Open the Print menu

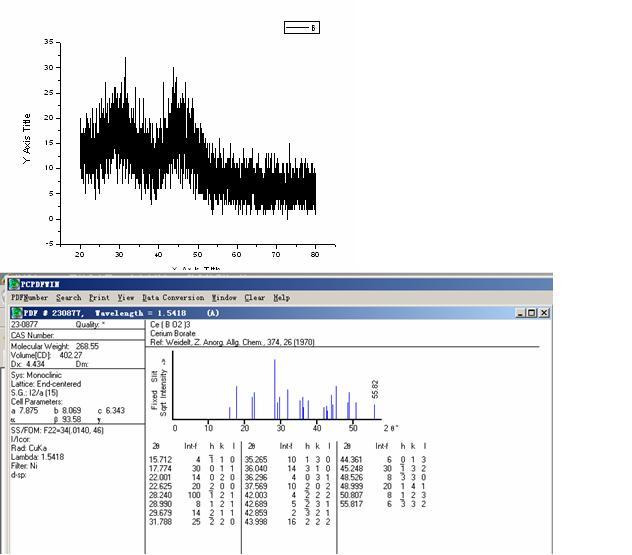coord(99,298)
